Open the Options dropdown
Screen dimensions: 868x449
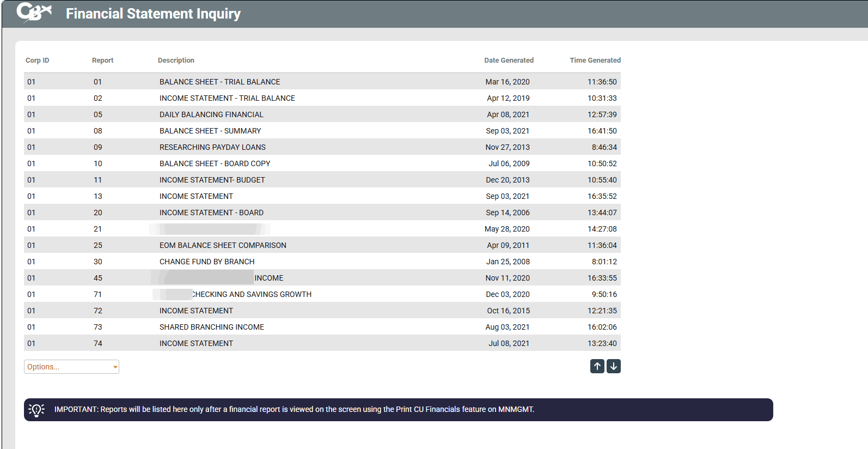point(71,367)
